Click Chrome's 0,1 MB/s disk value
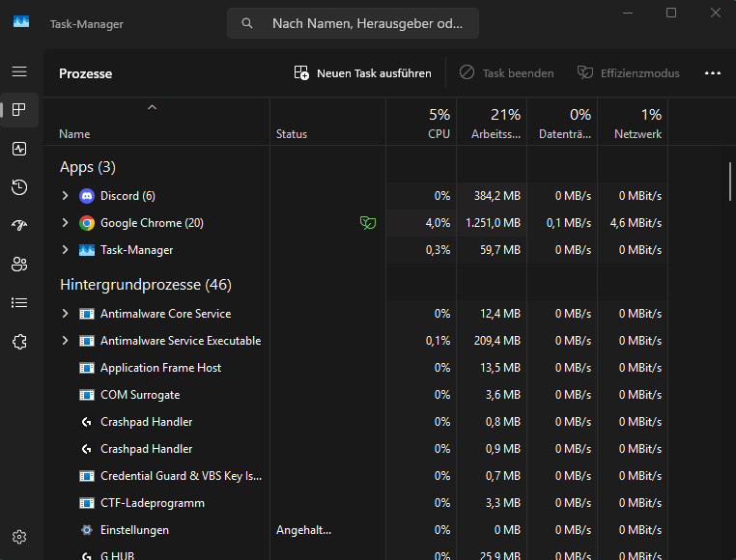The width and height of the screenshot is (736, 560). click(x=569, y=223)
